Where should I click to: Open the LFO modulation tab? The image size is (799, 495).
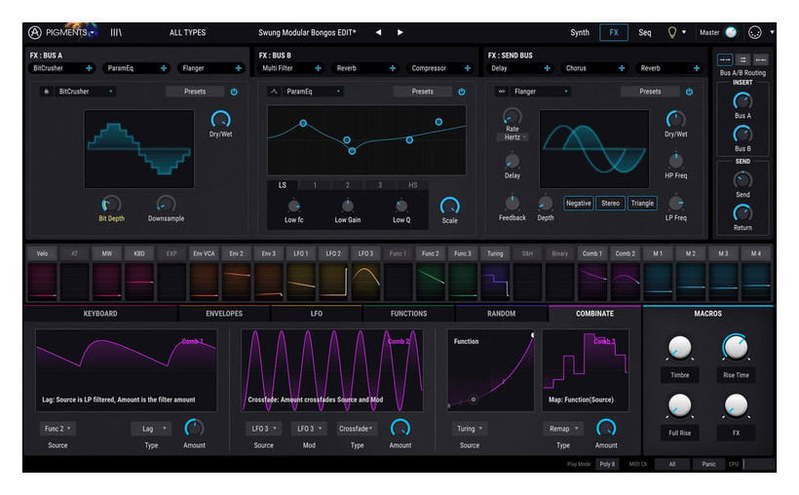[x=316, y=314]
